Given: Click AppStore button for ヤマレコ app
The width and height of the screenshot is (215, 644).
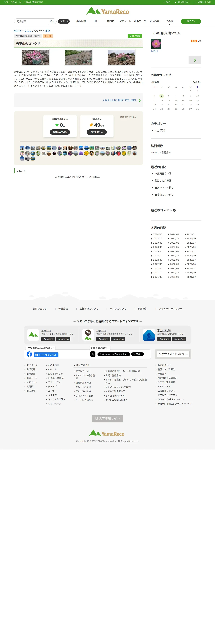Looking at the screenshot, I should coord(48,339).
